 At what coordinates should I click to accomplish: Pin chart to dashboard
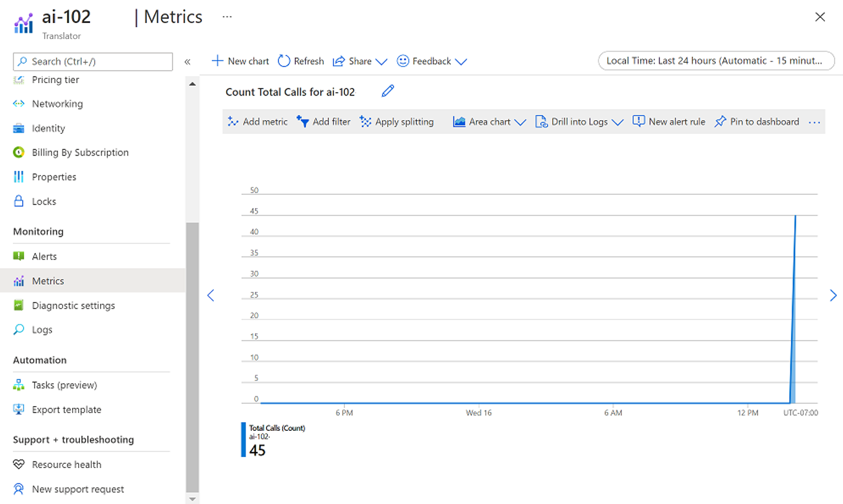coord(757,122)
